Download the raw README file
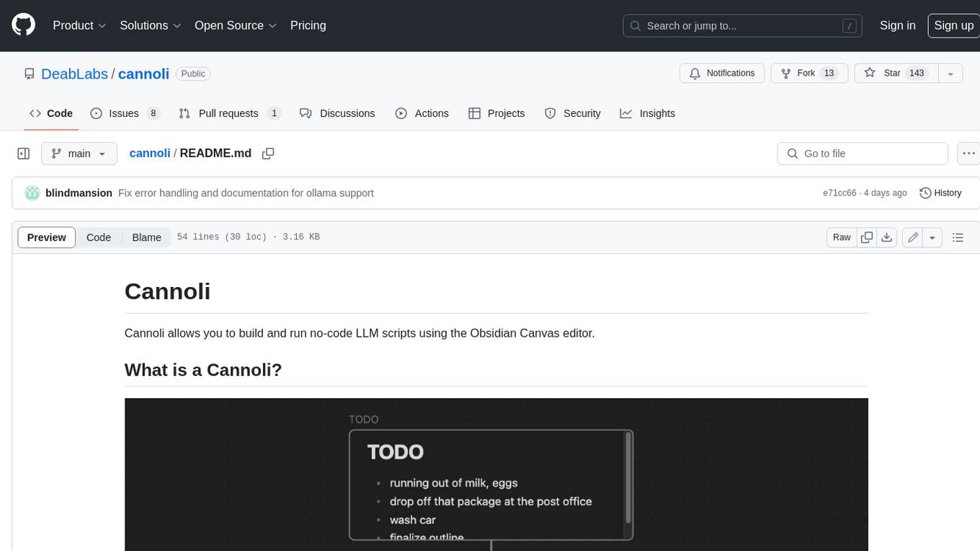 point(887,237)
